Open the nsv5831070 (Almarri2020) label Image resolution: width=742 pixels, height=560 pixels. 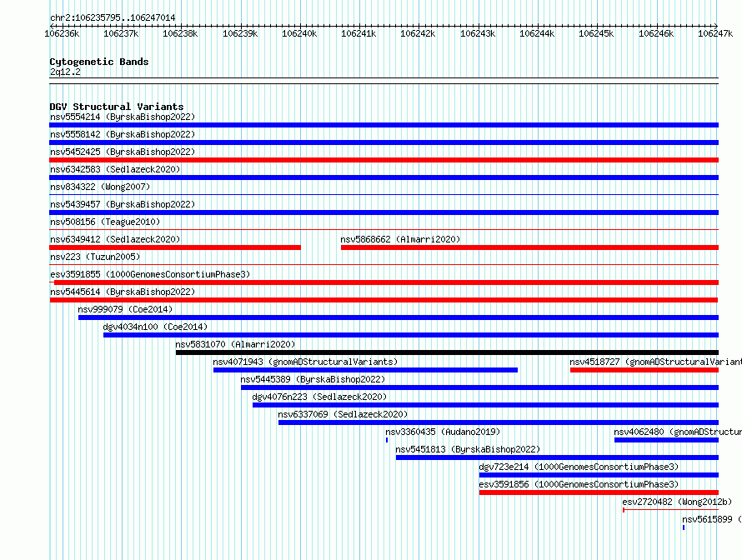(x=235, y=344)
